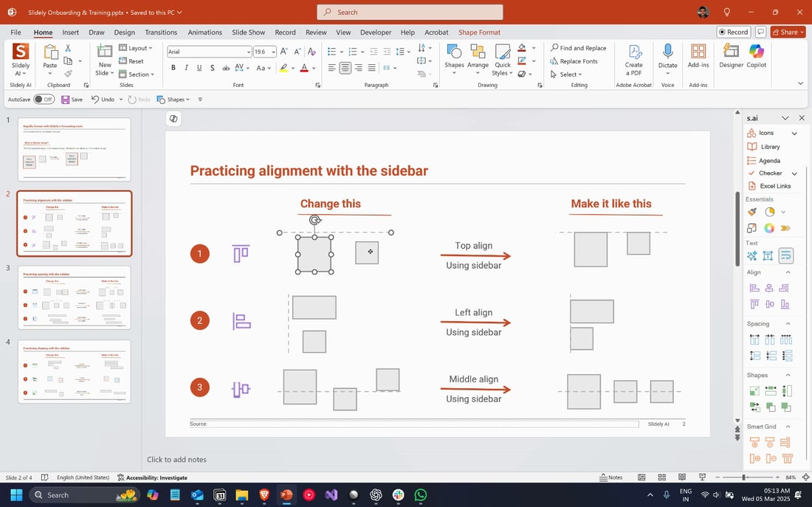Switch to the Design tab
Image resolution: width=812 pixels, height=507 pixels.
[x=124, y=32]
